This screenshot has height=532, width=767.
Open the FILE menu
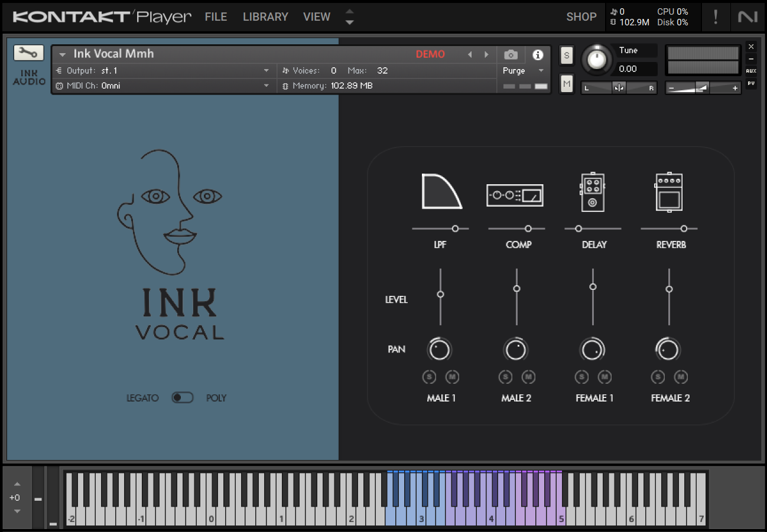[x=216, y=17]
